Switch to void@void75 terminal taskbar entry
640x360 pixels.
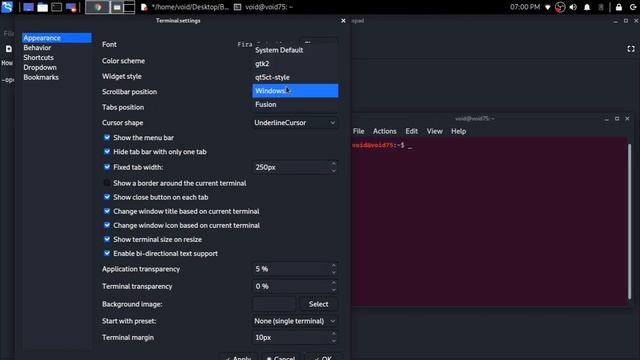264,7
